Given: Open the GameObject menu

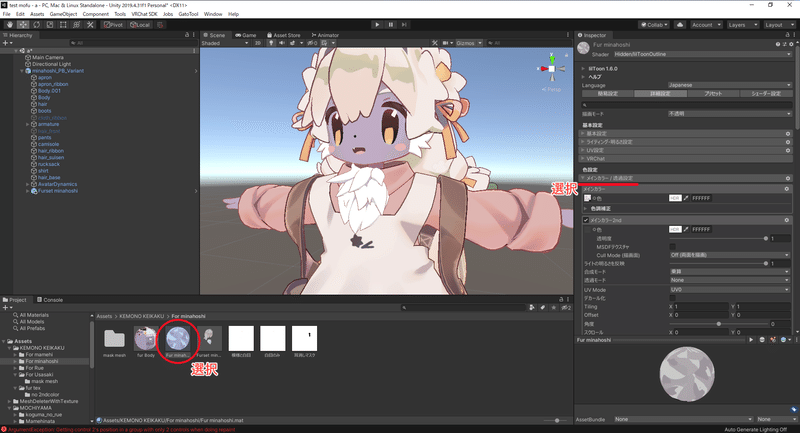Looking at the screenshot, I should (63, 14).
